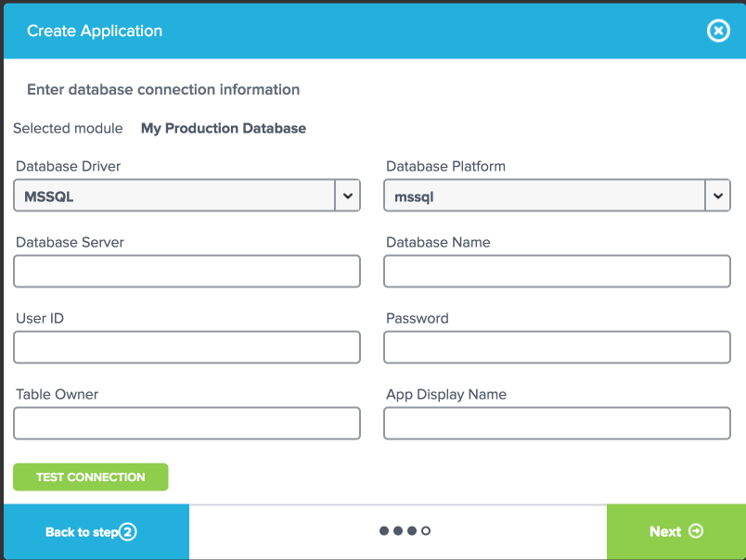This screenshot has height=560, width=746.
Task: Click the App Display Name field
Action: tap(557, 424)
